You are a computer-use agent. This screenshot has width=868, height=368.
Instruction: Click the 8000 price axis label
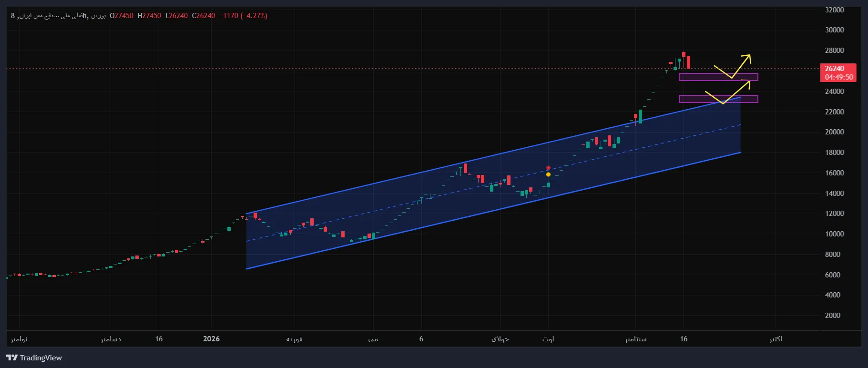(832, 254)
